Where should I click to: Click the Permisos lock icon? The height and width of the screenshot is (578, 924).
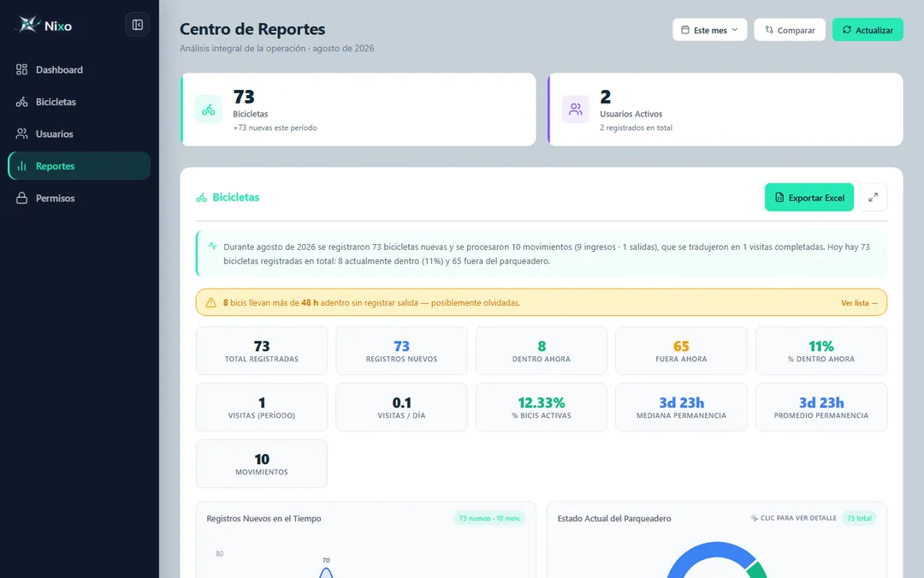pos(21,198)
